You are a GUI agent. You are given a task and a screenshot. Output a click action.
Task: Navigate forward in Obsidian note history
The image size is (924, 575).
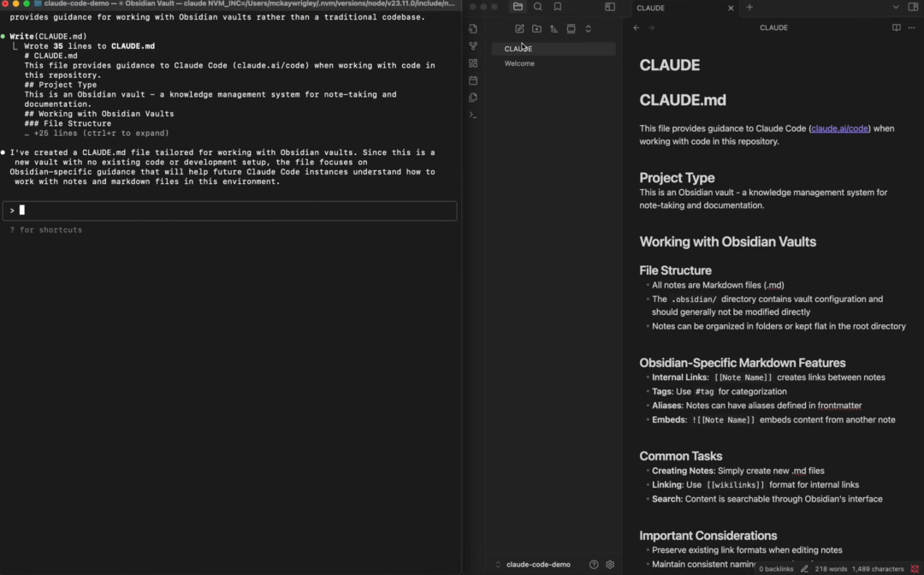[x=652, y=27]
